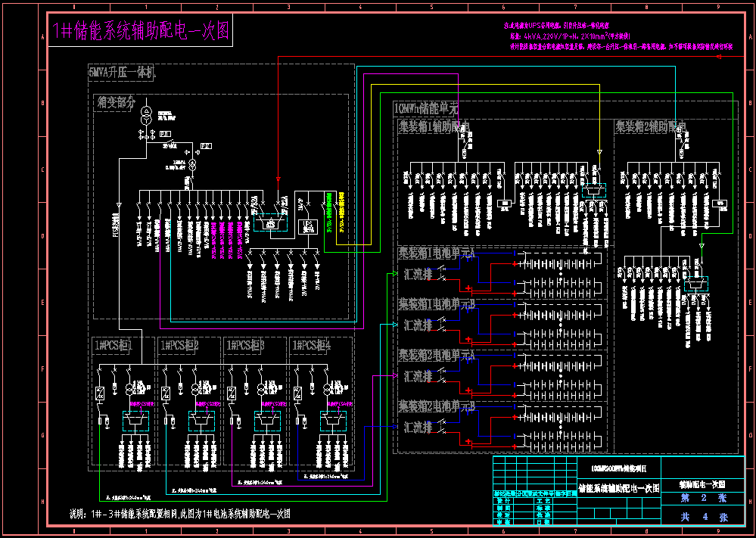This screenshot has width=756, height=538.
Task: Click the cyan ATS box in 箱变部分
Action: click(x=270, y=222)
